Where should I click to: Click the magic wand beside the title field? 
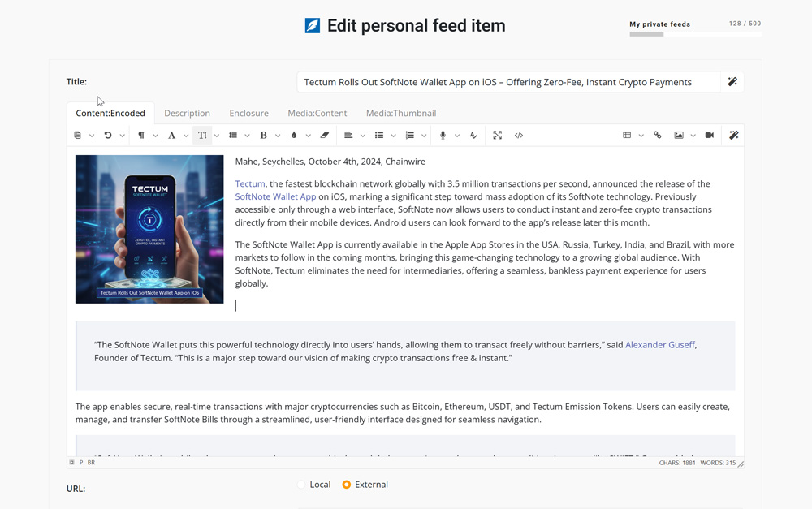(732, 82)
